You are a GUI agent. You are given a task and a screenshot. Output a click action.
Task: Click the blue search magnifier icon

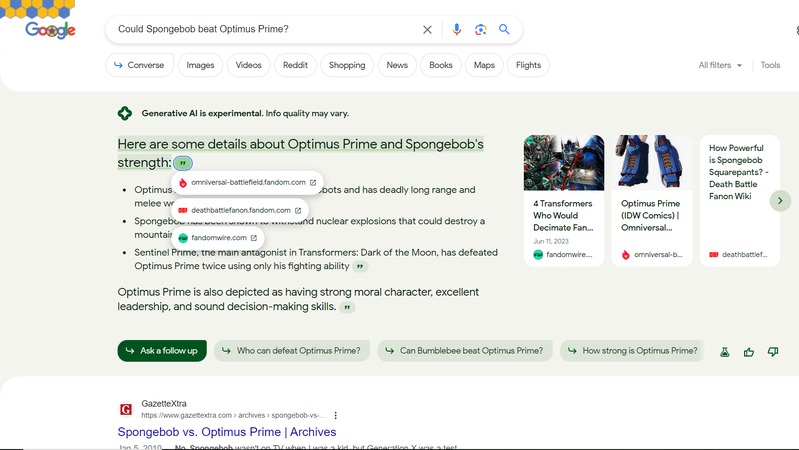pyautogui.click(x=504, y=29)
